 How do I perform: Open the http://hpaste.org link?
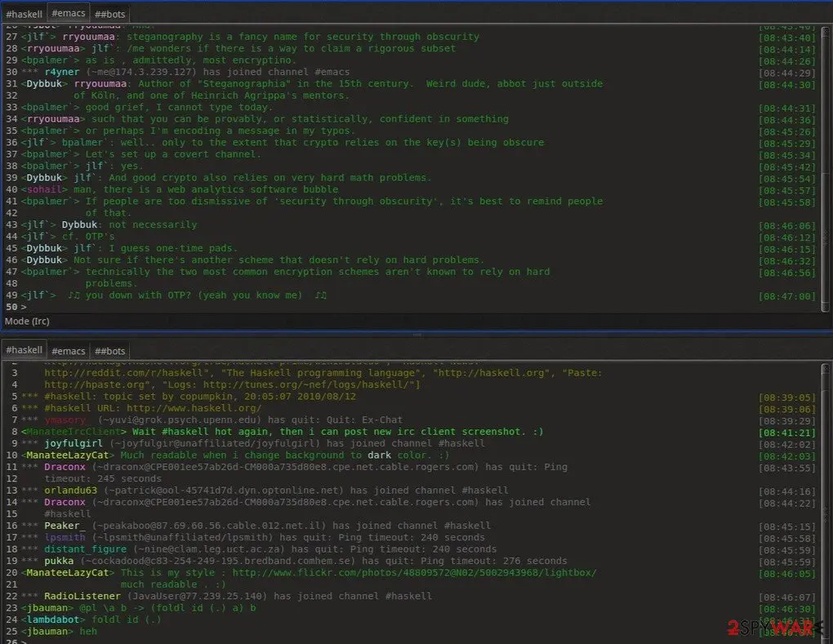pos(95,384)
